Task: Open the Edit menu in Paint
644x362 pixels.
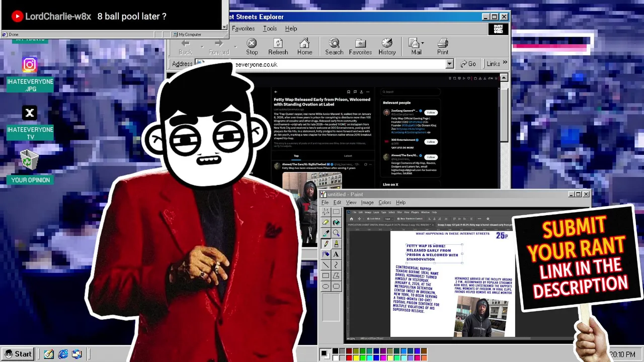Action: 337,203
